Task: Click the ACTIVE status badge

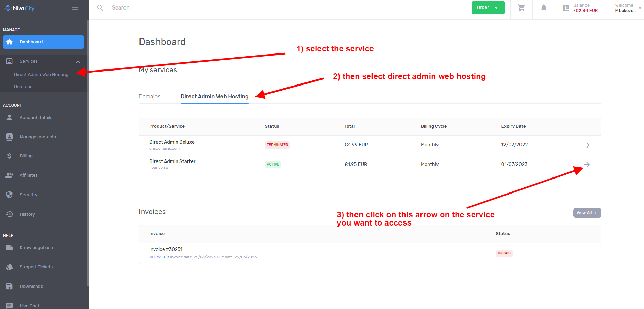Action: 273,165
